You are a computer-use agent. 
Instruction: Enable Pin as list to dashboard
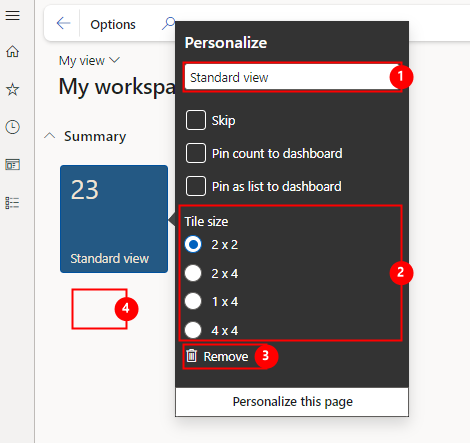click(x=196, y=186)
